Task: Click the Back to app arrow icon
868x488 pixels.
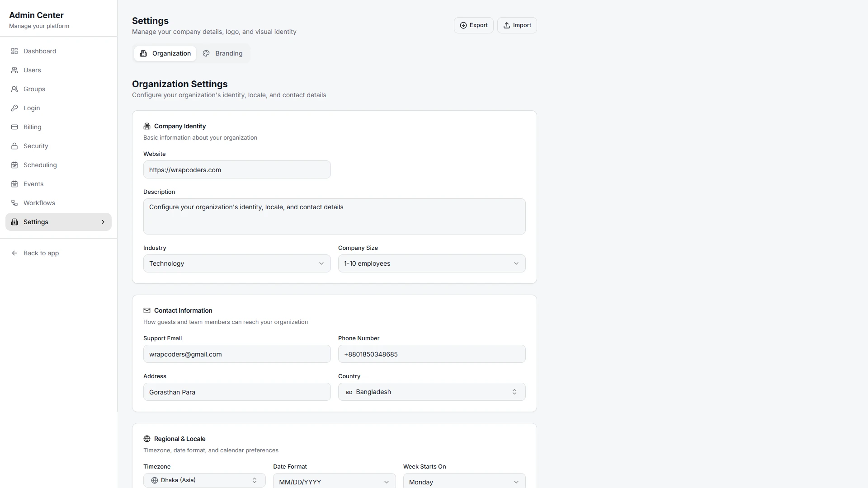Action: (x=14, y=253)
